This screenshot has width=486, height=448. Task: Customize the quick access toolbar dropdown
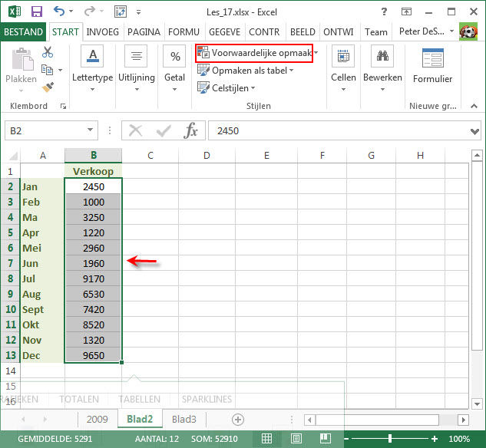(138, 12)
